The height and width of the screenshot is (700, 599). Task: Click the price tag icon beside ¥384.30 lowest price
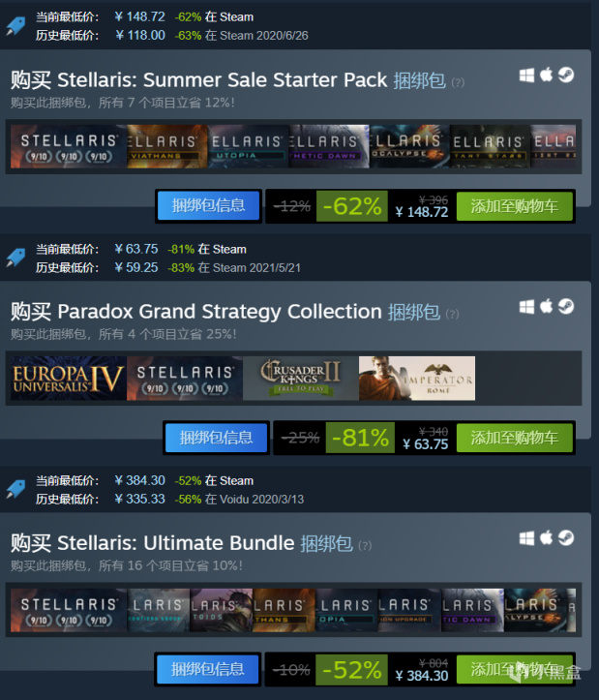click(15, 490)
